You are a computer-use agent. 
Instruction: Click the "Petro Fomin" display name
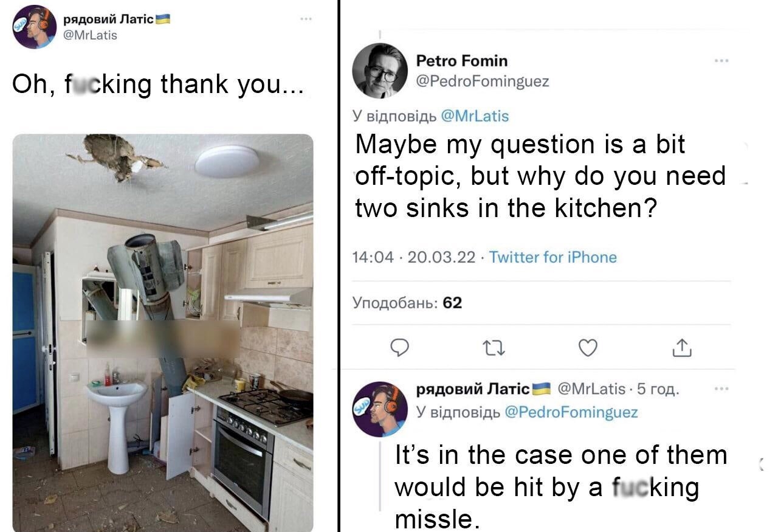[x=461, y=61]
